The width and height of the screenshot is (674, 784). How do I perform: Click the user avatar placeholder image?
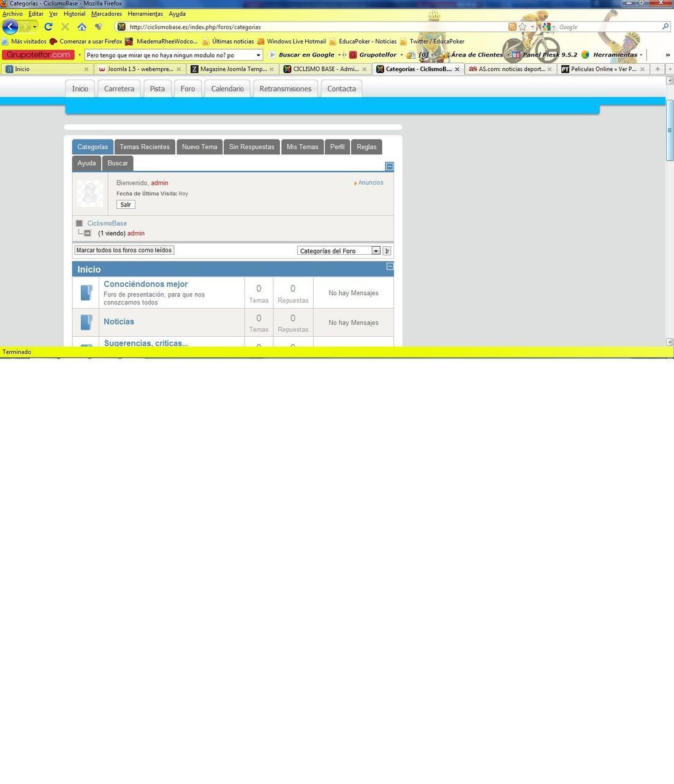(89, 194)
